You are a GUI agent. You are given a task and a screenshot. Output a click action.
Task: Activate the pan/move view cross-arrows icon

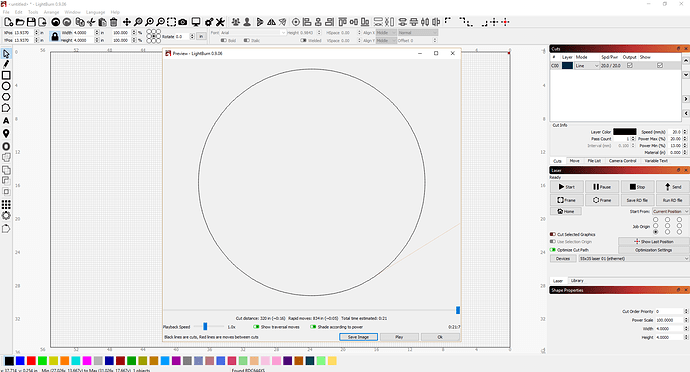[127, 22]
